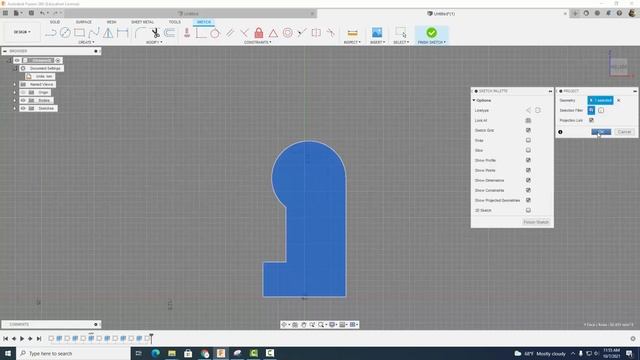Screen dimensions: 640x360
Task: Select the Rectangle sketch tool
Action: 79,33
